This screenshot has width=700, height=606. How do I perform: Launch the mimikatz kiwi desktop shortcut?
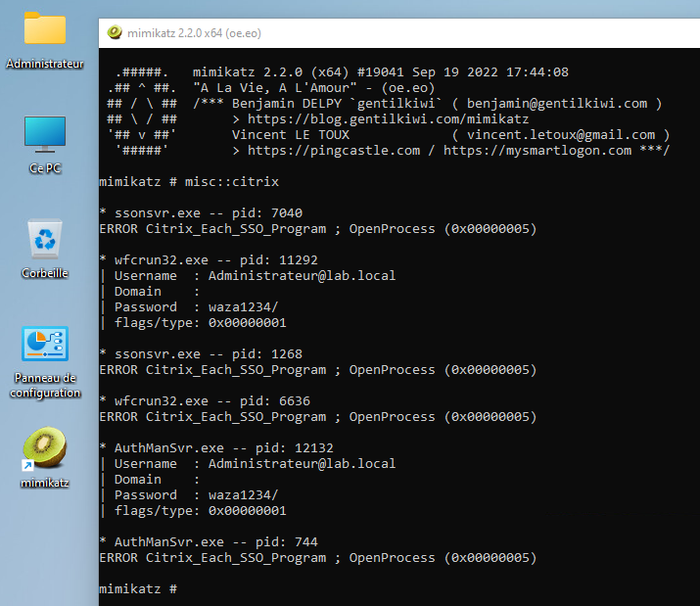pos(45,458)
